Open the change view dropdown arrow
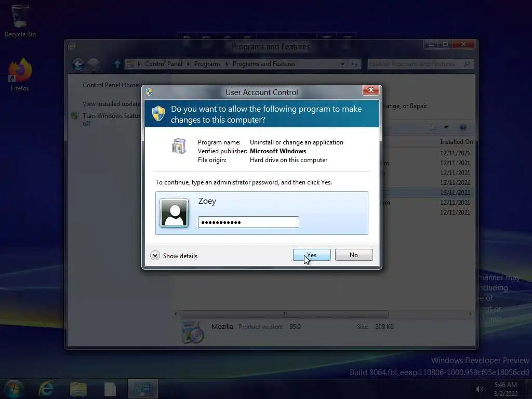Viewport: 532px width, 399px height. point(446,127)
